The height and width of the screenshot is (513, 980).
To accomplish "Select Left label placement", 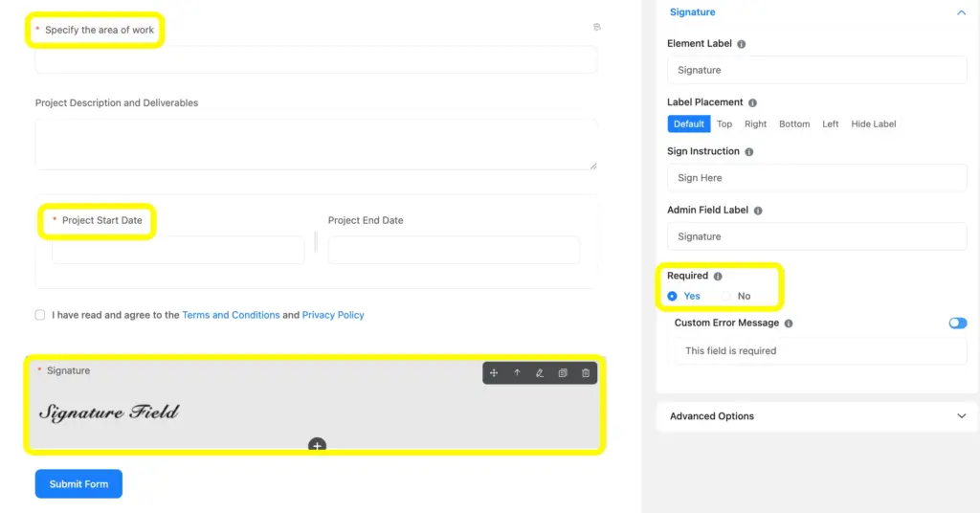I will pos(830,123).
